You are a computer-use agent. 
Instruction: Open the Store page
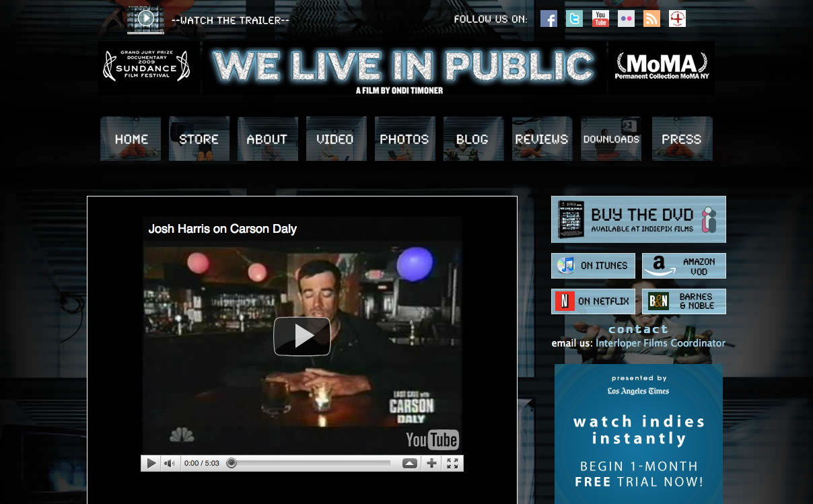point(199,139)
